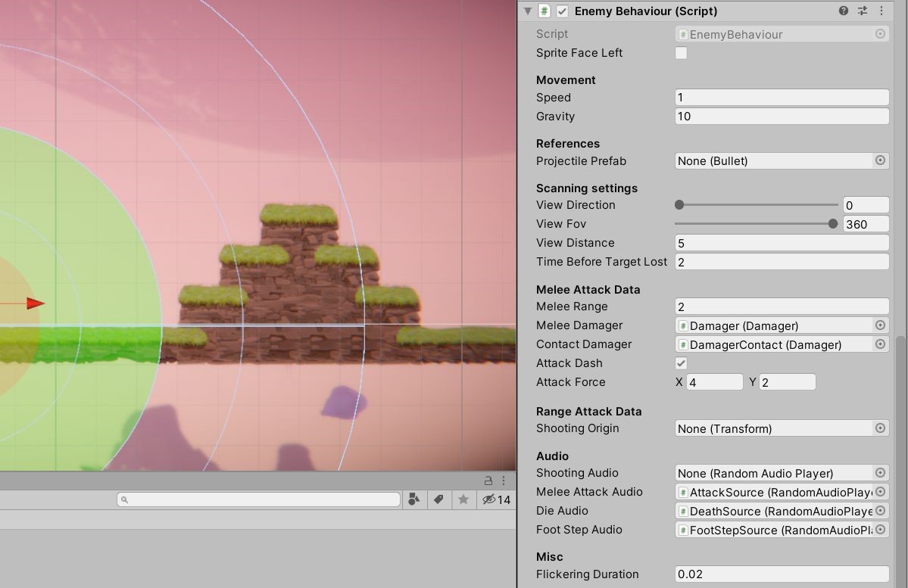Select the Melee Attack Audio field
Image resolution: width=908 pixels, height=588 pixels.
point(774,492)
